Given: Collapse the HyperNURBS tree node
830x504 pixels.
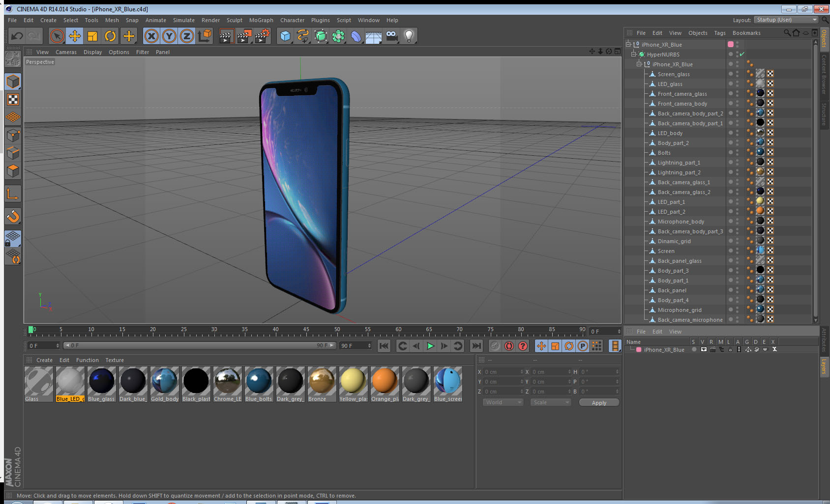Looking at the screenshot, I should coord(634,54).
